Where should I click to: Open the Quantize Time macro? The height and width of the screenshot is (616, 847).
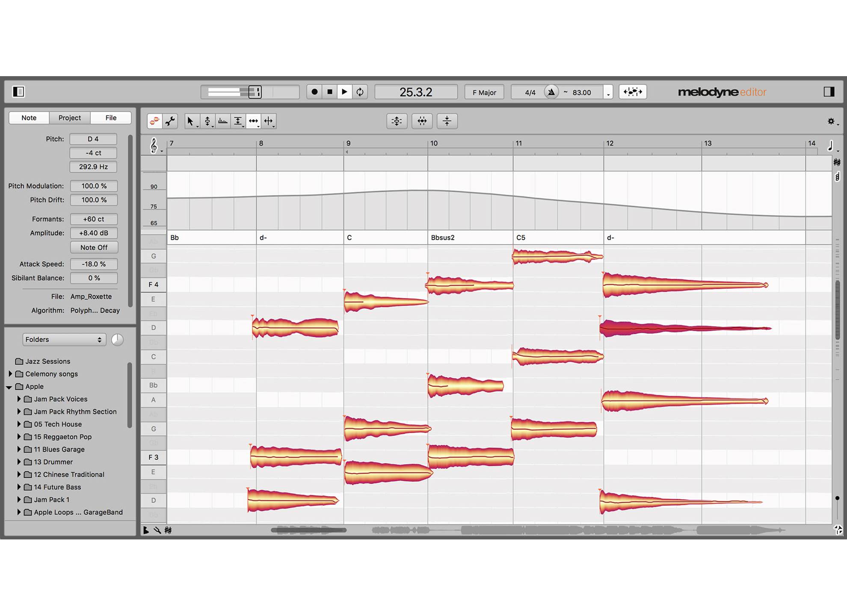[x=422, y=121]
